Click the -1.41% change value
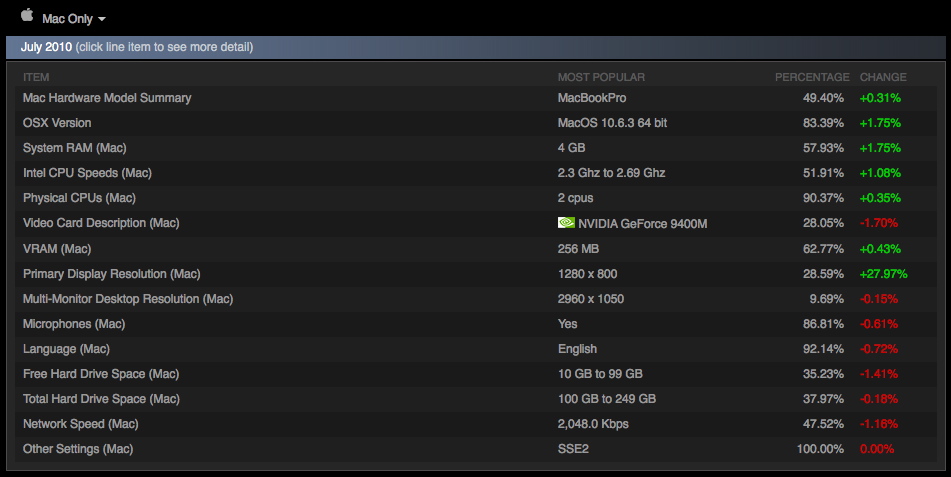951x477 pixels. 879,374
